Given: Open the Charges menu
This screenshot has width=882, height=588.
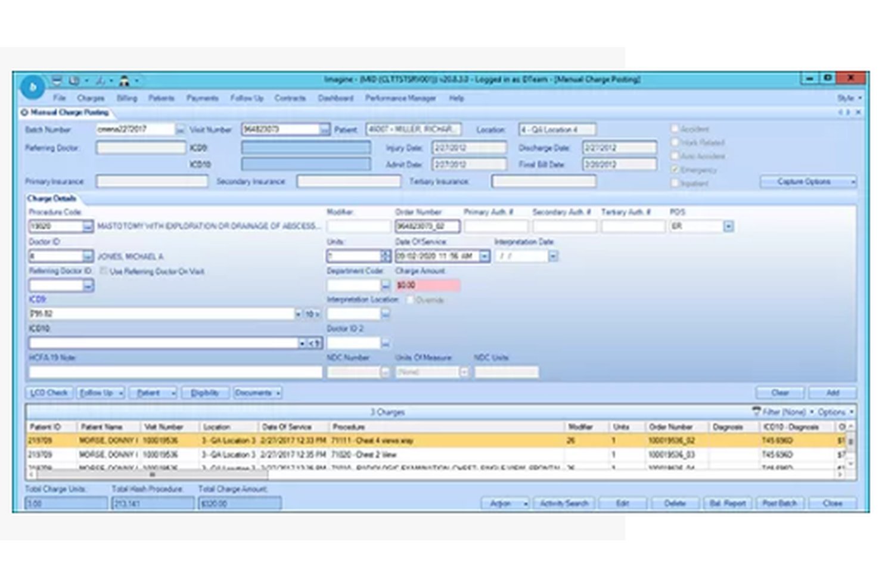Looking at the screenshot, I should (x=91, y=98).
